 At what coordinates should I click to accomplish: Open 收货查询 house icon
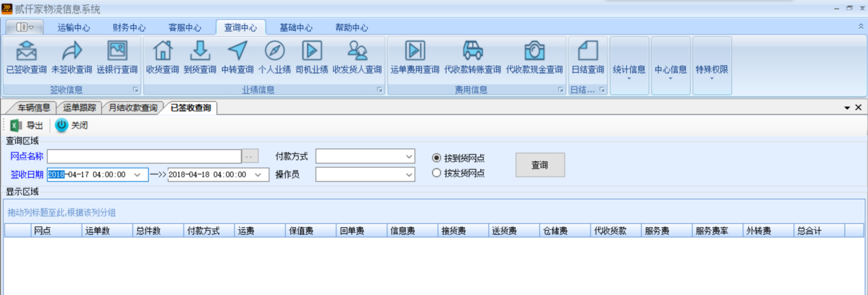[162, 51]
